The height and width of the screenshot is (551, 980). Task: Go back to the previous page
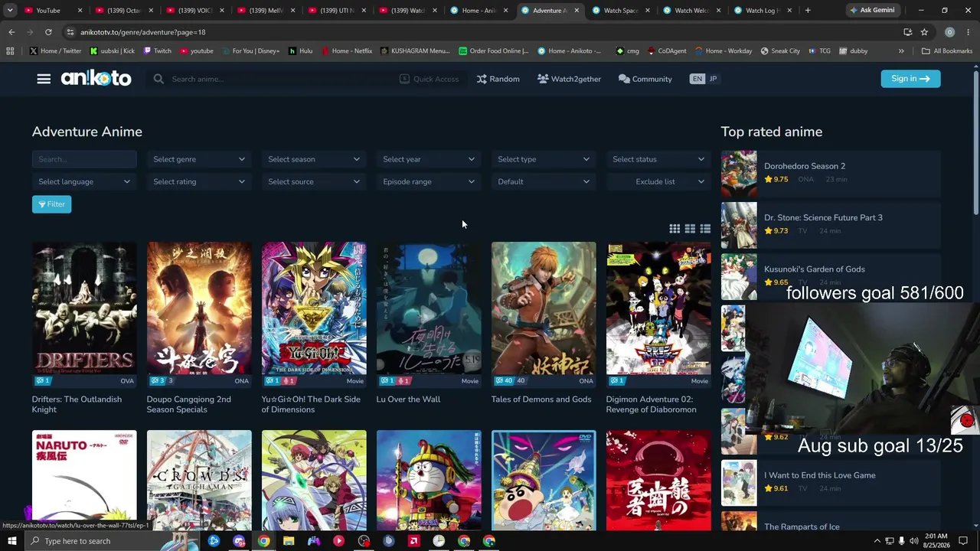(x=11, y=32)
